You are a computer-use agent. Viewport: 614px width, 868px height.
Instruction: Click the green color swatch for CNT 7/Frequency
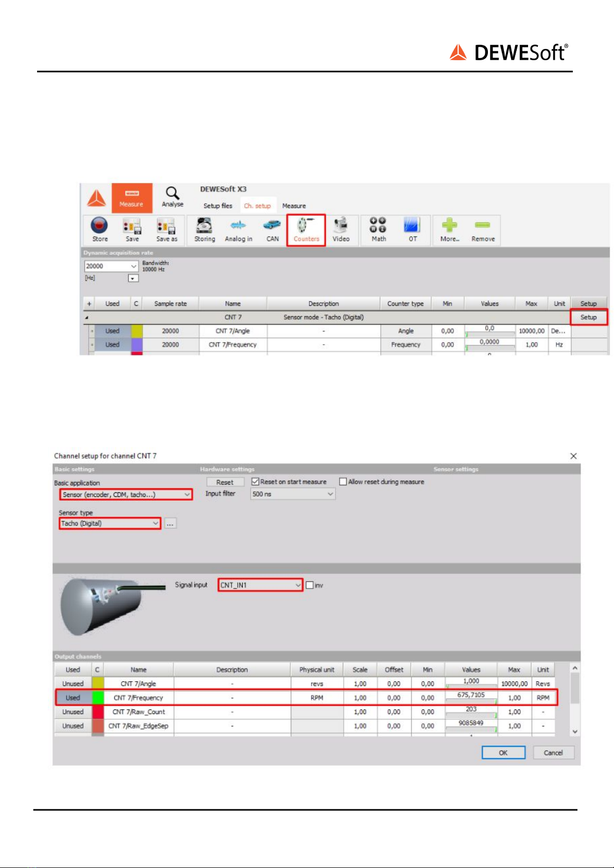(98, 698)
